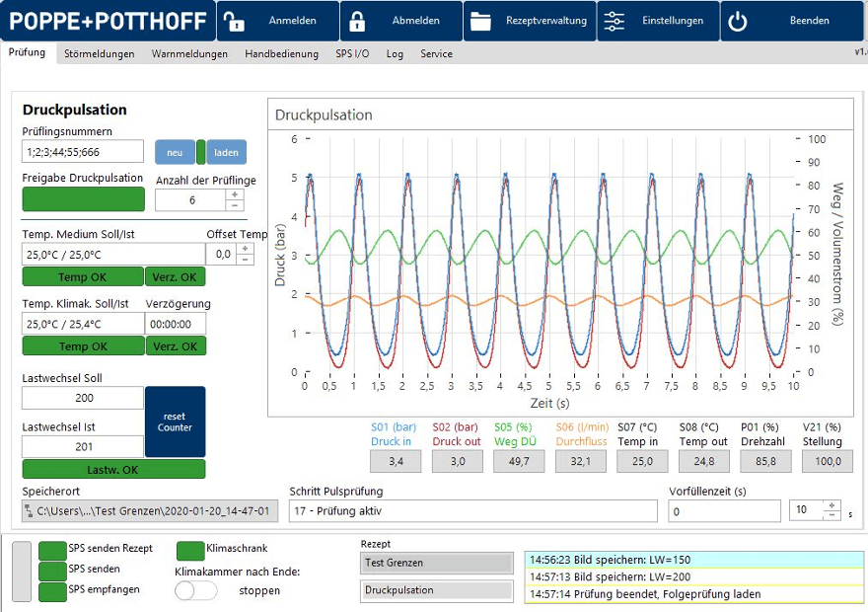Click the green Klimaschrank indicator
The image size is (868, 612).
(x=190, y=550)
